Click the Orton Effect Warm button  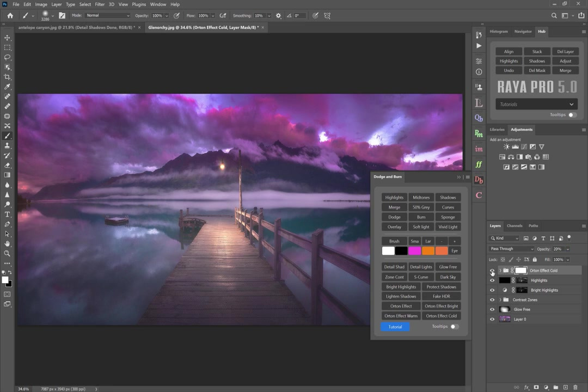401,316
